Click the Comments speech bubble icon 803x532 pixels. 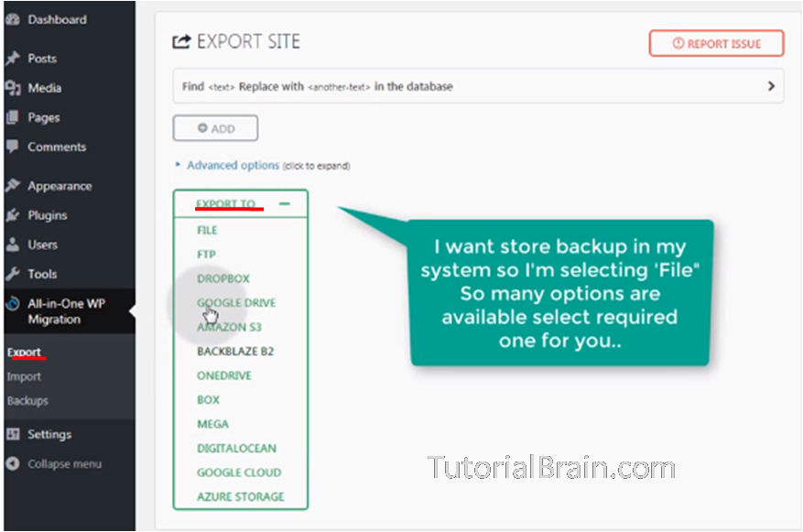[13, 147]
